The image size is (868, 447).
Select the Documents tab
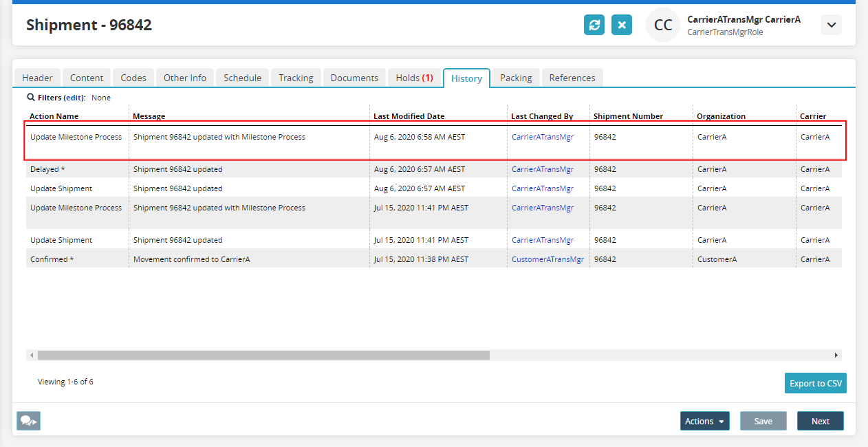click(x=354, y=78)
